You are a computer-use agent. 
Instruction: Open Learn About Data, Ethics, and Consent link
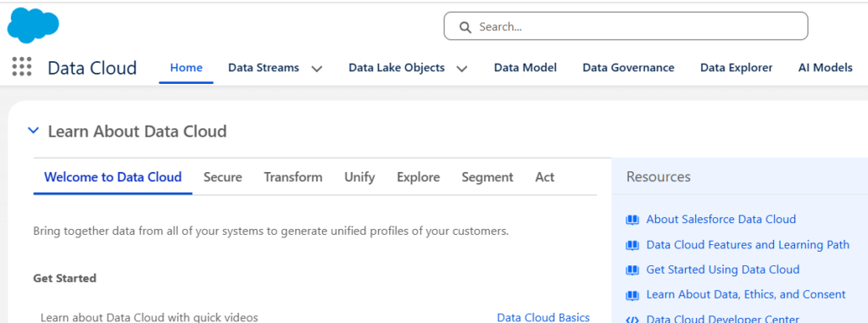coord(746,295)
